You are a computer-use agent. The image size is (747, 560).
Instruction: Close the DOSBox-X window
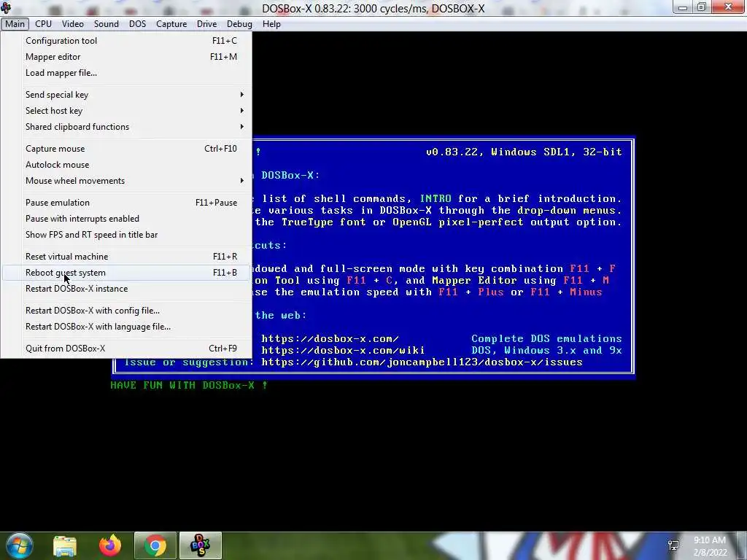click(728, 7)
